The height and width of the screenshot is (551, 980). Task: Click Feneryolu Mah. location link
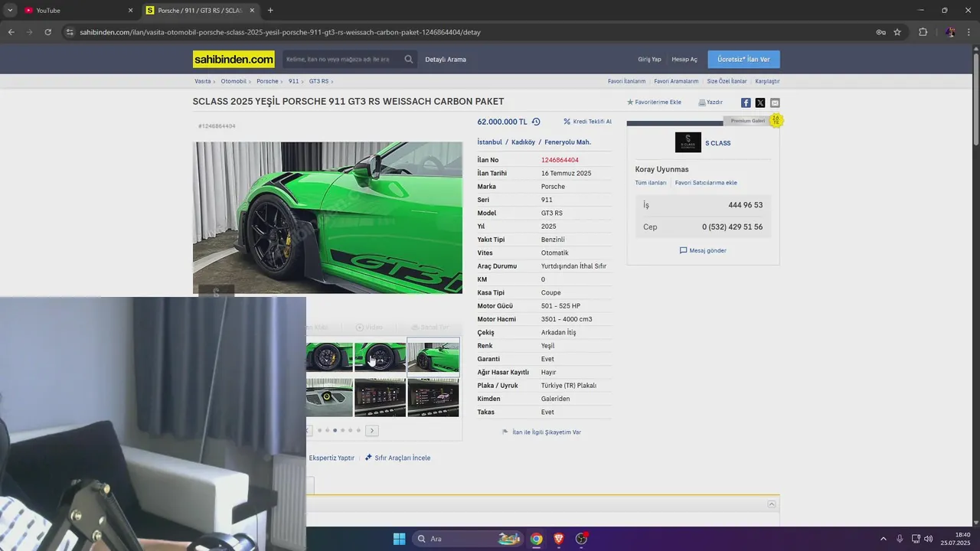567,142
